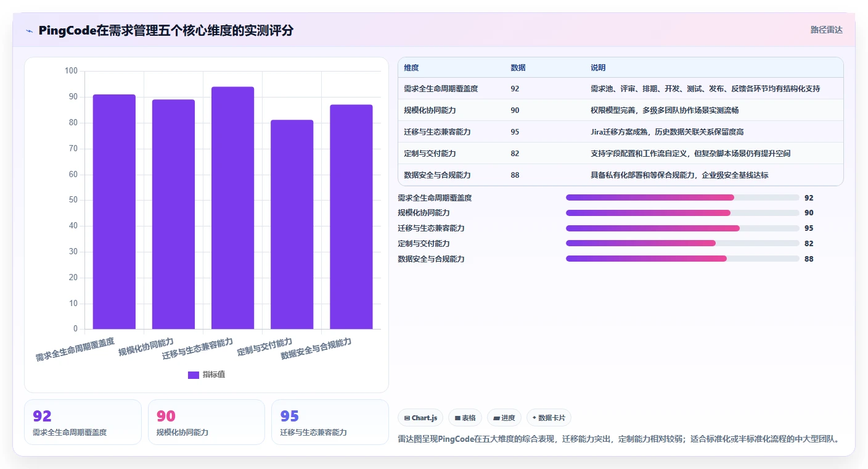Click the 数据安全与合规能力 bar in the chart

[351, 217]
